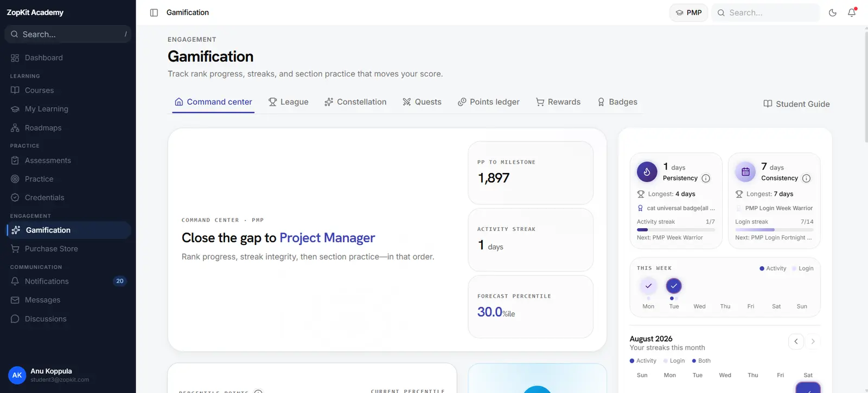Open Assessments in the sidebar
868x393 pixels.
click(x=68, y=160)
